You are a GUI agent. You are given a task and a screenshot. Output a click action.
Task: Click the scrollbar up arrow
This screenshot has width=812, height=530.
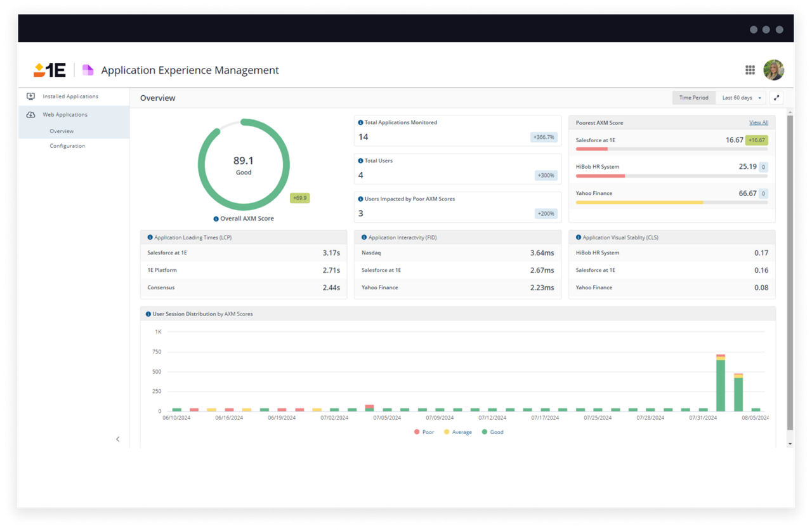(x=790, y=111)
